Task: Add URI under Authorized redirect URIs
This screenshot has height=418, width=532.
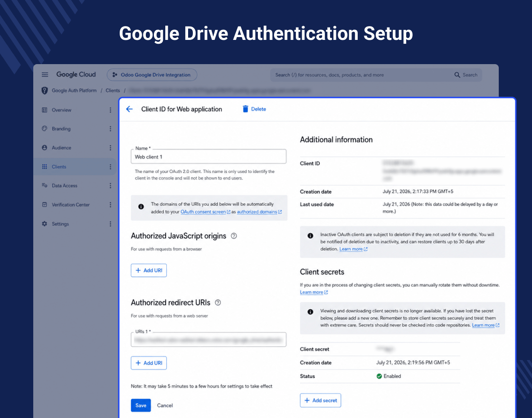Action: (149, 363)
